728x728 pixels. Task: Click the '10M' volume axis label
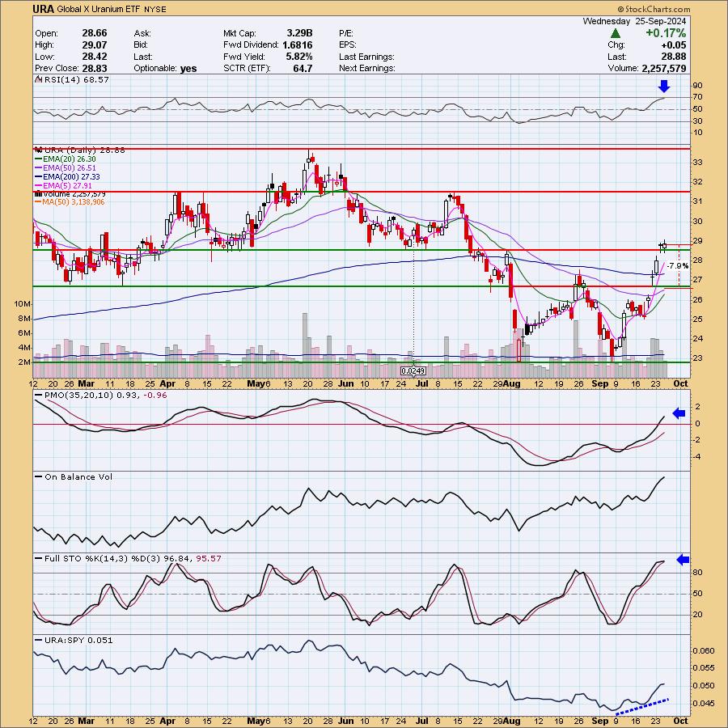pyautogui.click(x=23, y=303)
